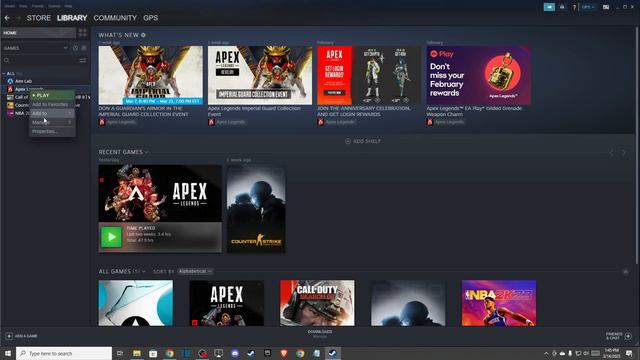Image resolution: width=640 pixels, height=360 pixels.
Task: Enter Big Picture mode icon
Action: [x=606, y=7]
